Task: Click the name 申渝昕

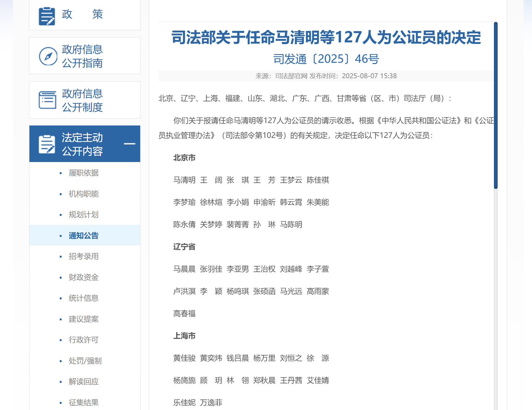Action: point(265,202)
